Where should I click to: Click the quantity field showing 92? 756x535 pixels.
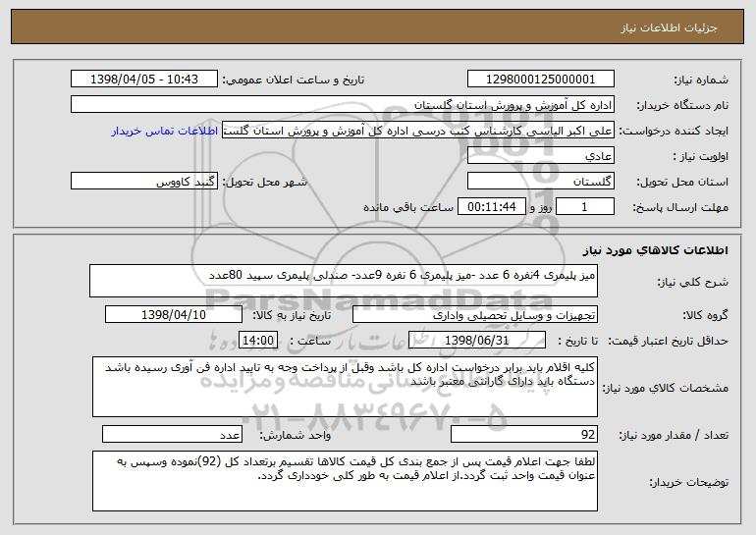tap(524, 434)
